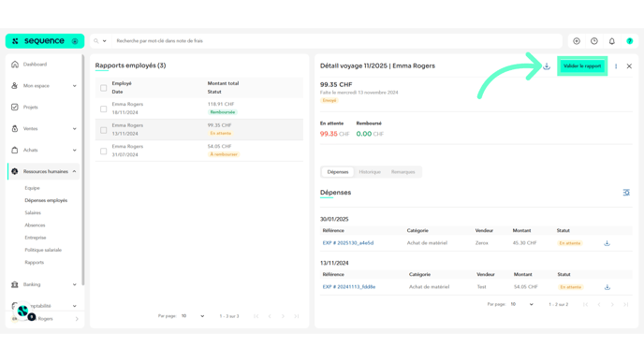644x362 pixels.
Task: Open Politique salariale submenu item
Action: tap(43, 250)
